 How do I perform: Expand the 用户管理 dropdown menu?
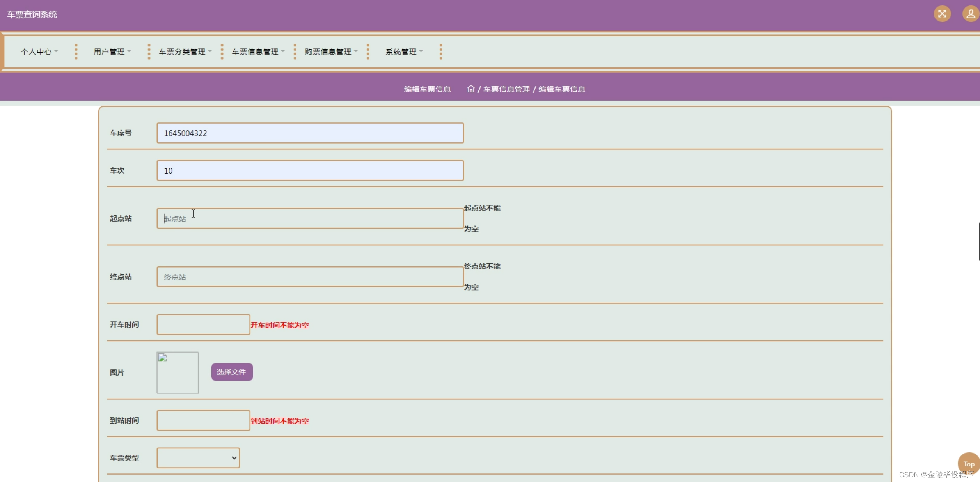click(x=112, y=51)
